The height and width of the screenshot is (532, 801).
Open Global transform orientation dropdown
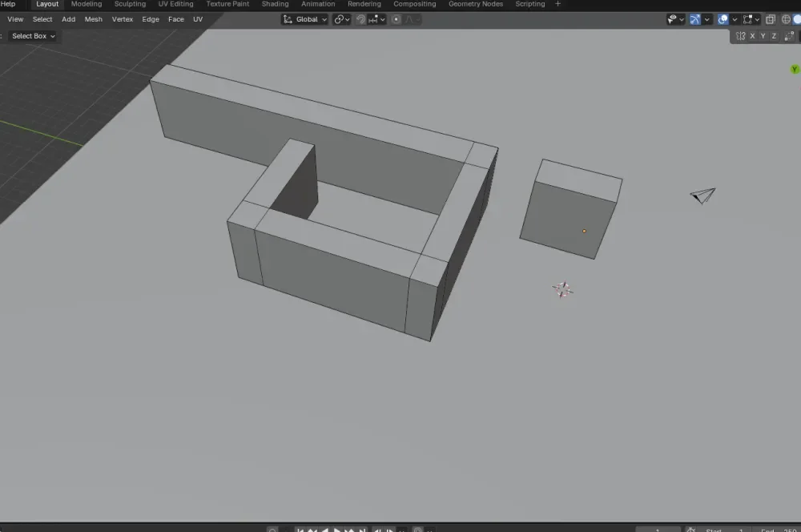pos(305,19)
